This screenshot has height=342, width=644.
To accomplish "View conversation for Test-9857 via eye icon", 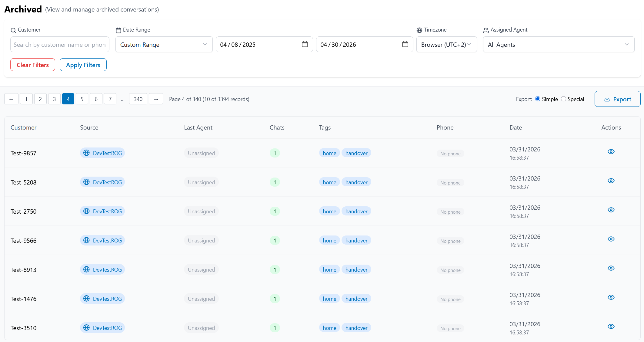I will click(611, 151).
